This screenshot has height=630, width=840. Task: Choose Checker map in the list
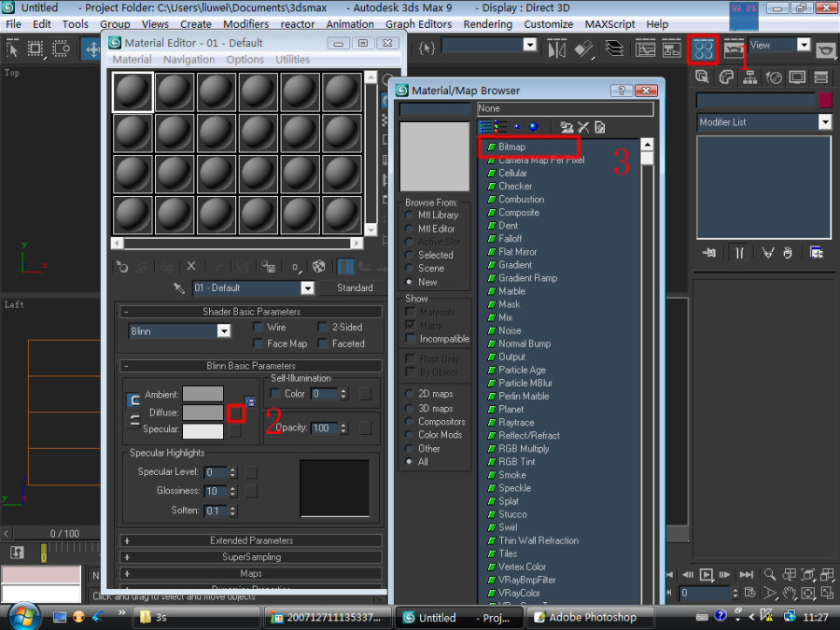coord(515,186)
